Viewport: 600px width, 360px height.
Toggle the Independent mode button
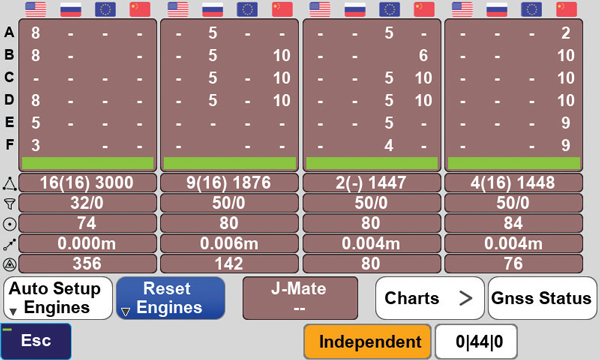pos(368,342)
